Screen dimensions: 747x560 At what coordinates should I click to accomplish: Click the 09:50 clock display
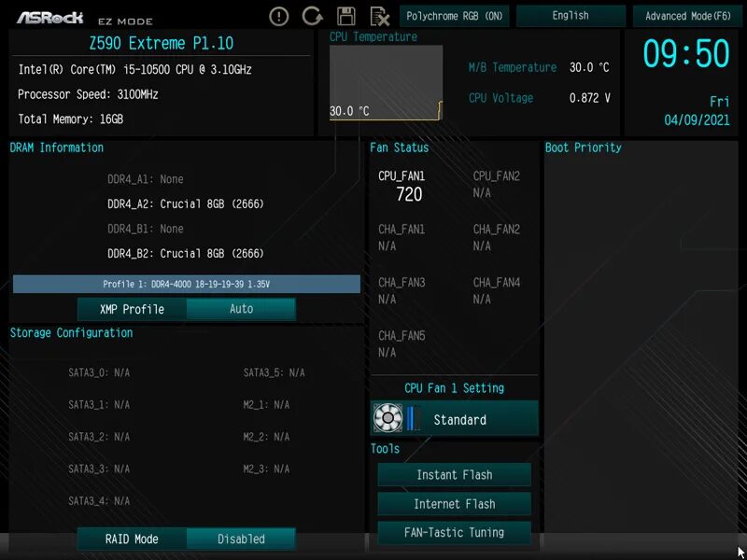click(686, 54)
